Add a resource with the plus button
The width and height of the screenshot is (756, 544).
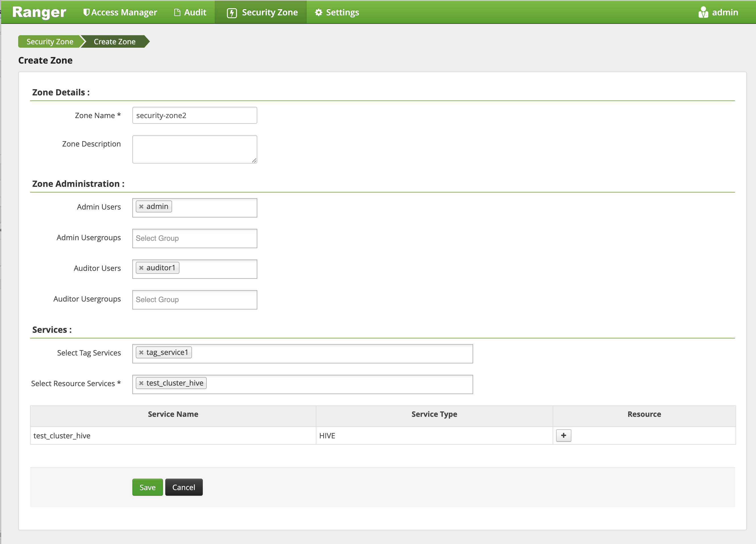tap(564, 435)
